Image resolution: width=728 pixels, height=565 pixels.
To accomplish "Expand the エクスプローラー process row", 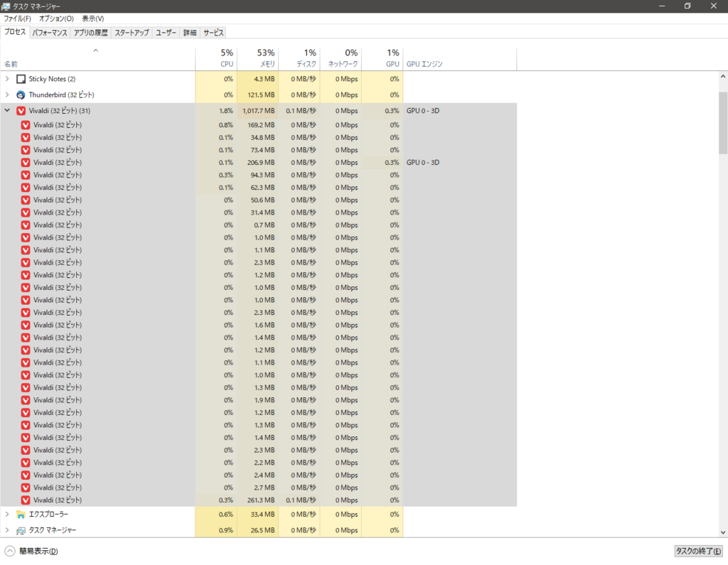I will [7, 515].
